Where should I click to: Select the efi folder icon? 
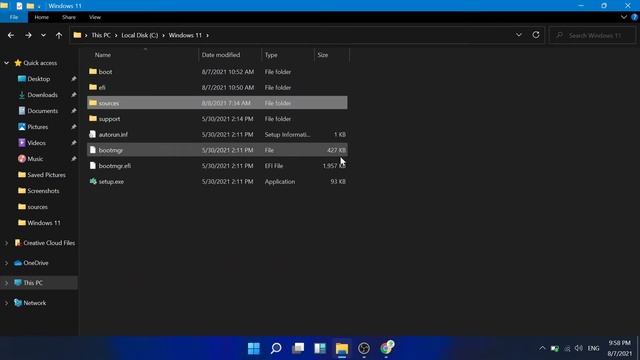[93, 87]
